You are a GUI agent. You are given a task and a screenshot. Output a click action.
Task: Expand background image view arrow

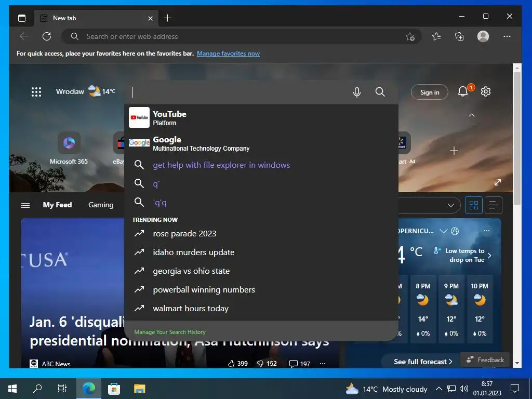[x=497, y=182]
